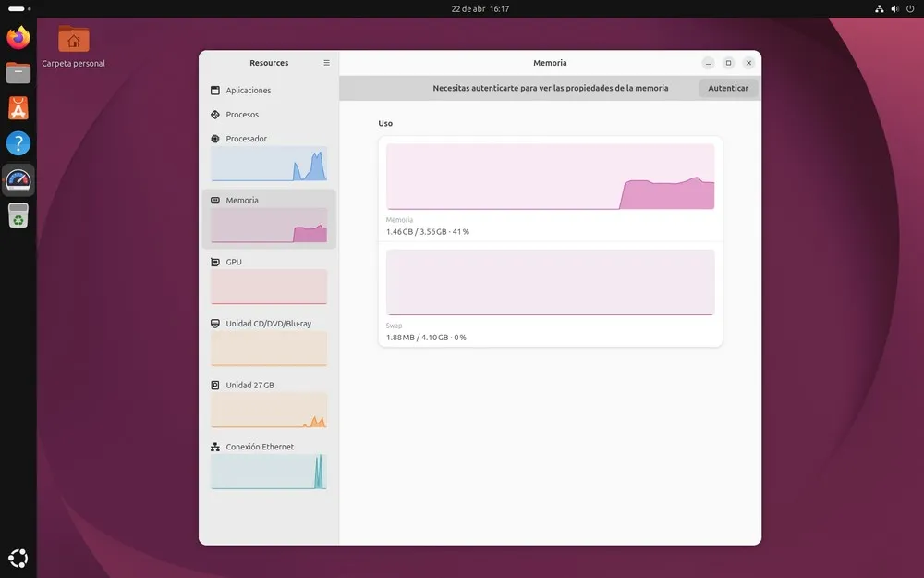Click the memory value 1.46 GB / 3.56 GB · 41 %

click(428, 232)
